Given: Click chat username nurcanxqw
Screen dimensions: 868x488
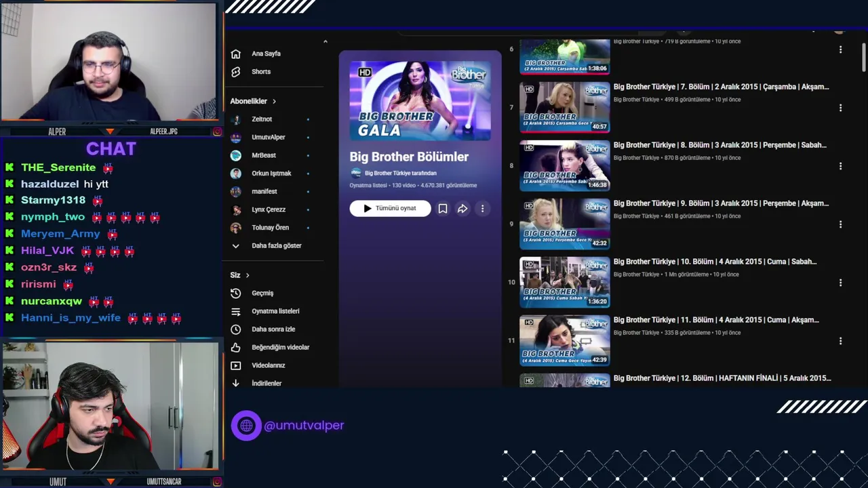Looking at the screenshot, I should click(52, 301).
